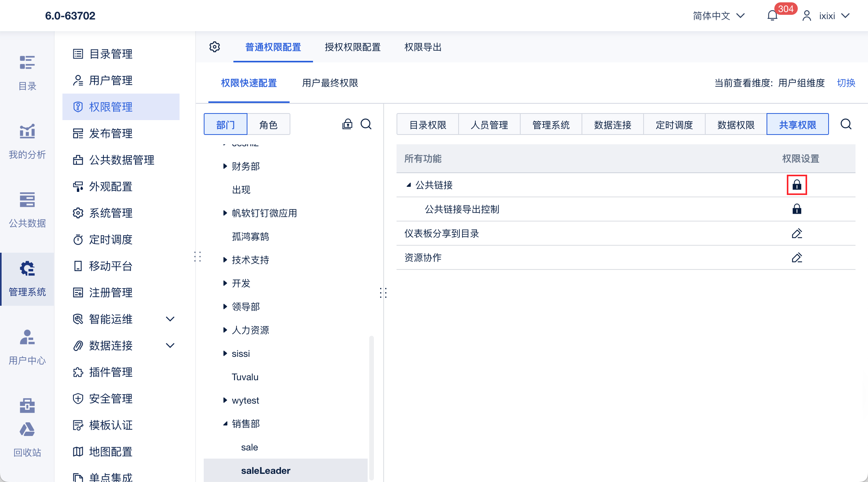The image size is (868, 482).
Task: Click edit pencil for 资源协作
Action: pyautogui.click(x=797, y=257)
